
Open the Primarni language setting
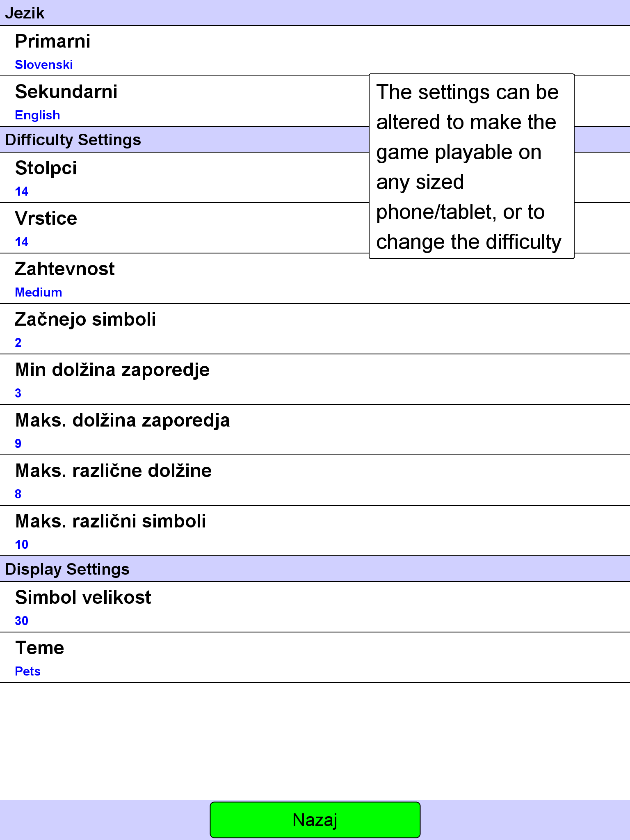tap(315, 51)
